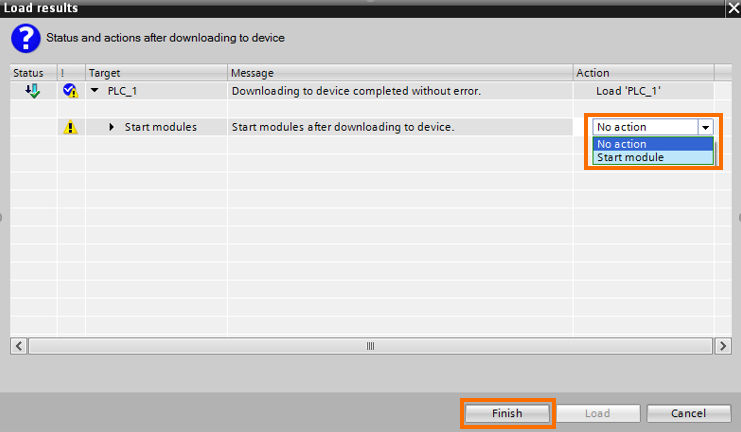The height and width of the screenshot is (432, 741).
Task: Select the 'Start modules after downloading to device.' message
Action: pos(343,127)
